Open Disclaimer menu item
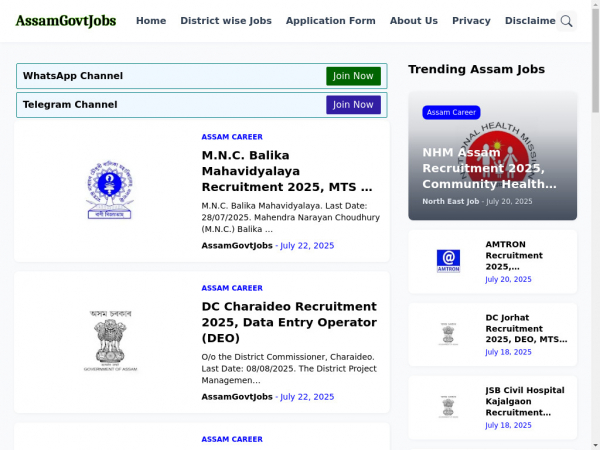The height and width of the screenshot is (450, 600). coord(530,21)
